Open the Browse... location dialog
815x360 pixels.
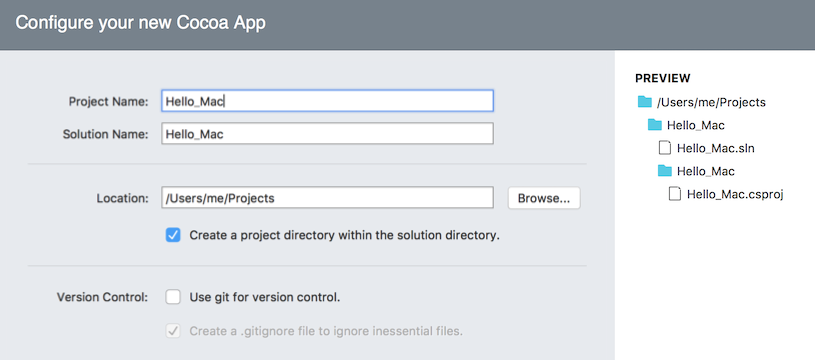(x=544, y=198)
